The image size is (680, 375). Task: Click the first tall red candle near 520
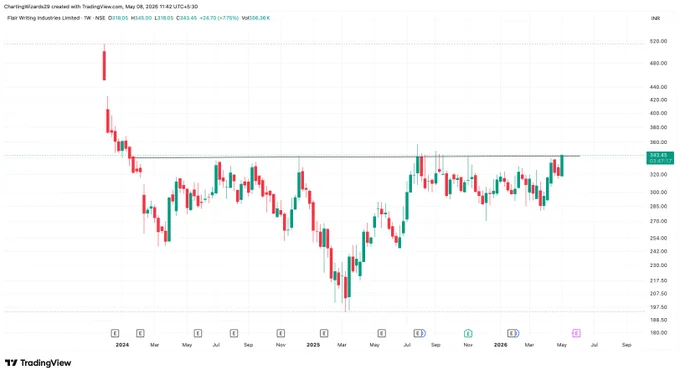point(104,65)
